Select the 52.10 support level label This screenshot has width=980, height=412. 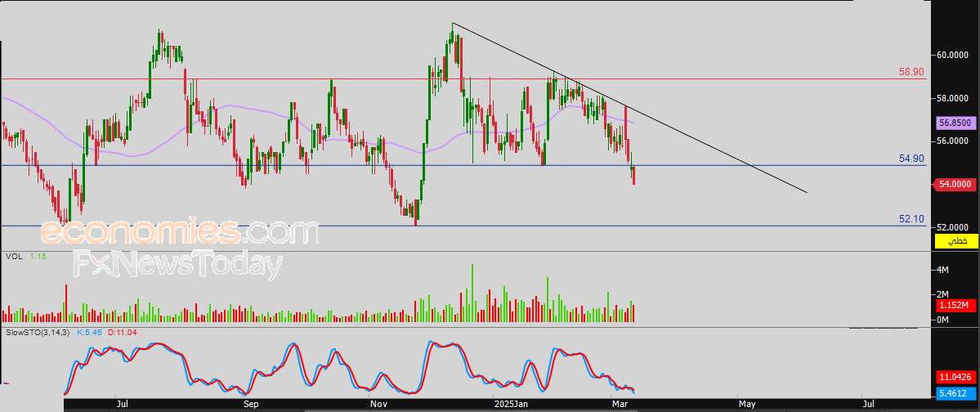(x=912, y=219)
